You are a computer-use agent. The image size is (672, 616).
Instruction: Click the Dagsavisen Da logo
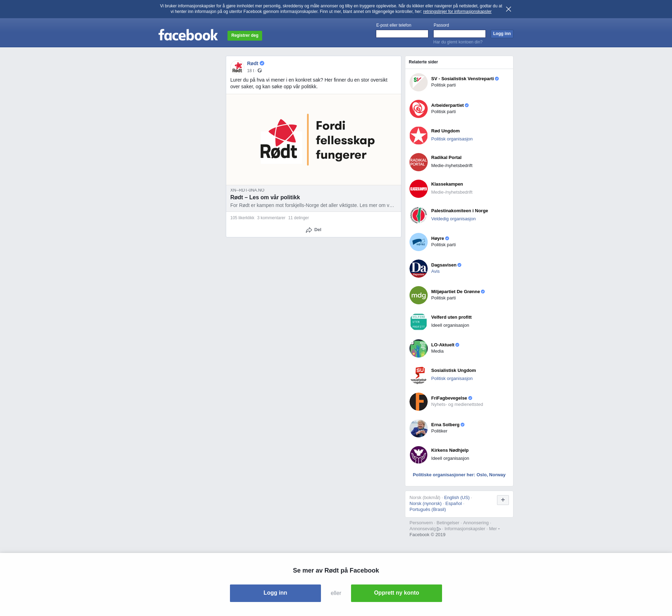click(419, 269)
